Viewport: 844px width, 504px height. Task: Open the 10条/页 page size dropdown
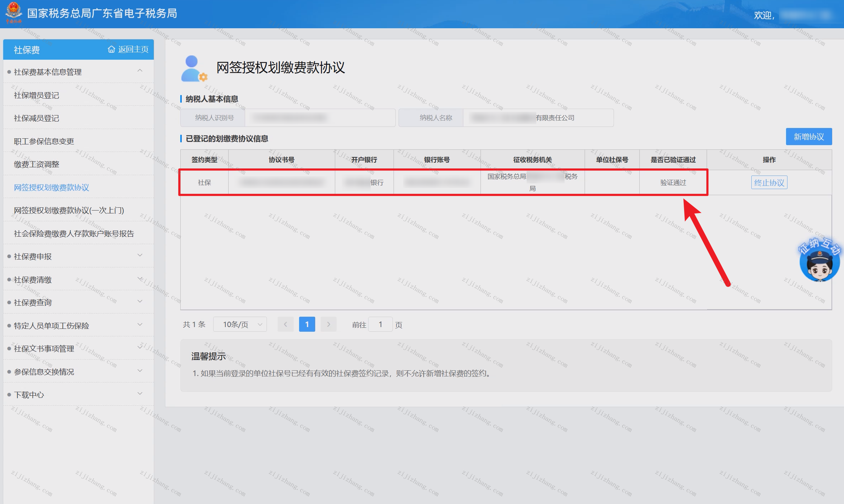[240, 325]
